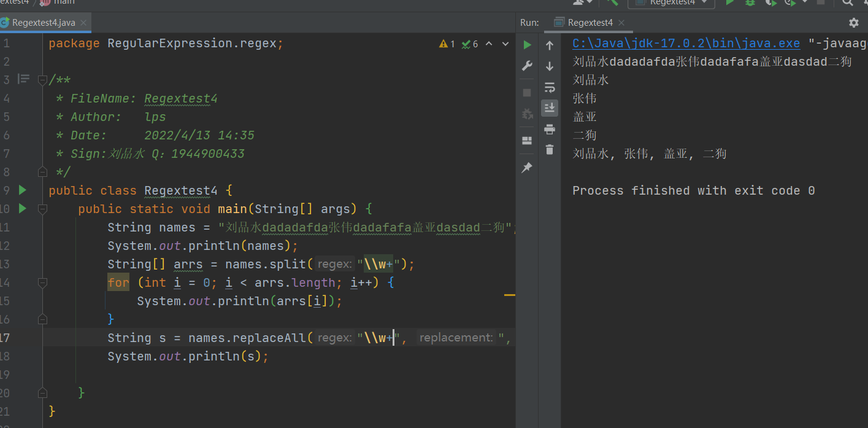The width and height of the screenshot is (868, 428).
Task: Click fold end marker of the Javadoc comment
Action: click(42, 172)
